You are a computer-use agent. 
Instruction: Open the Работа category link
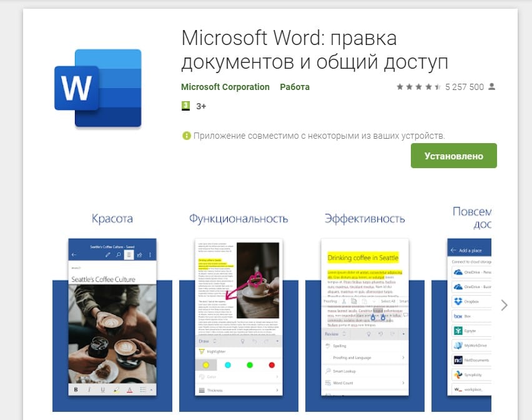295,87
